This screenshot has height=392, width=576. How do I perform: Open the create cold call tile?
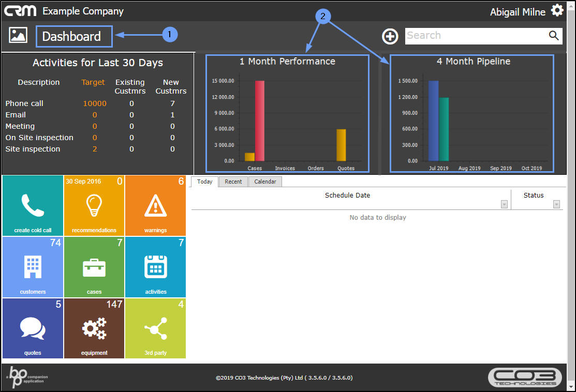[33, 205]
